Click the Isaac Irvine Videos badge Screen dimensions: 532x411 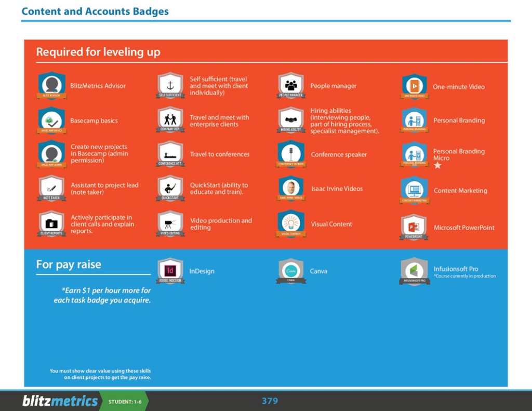click(291, 189)
